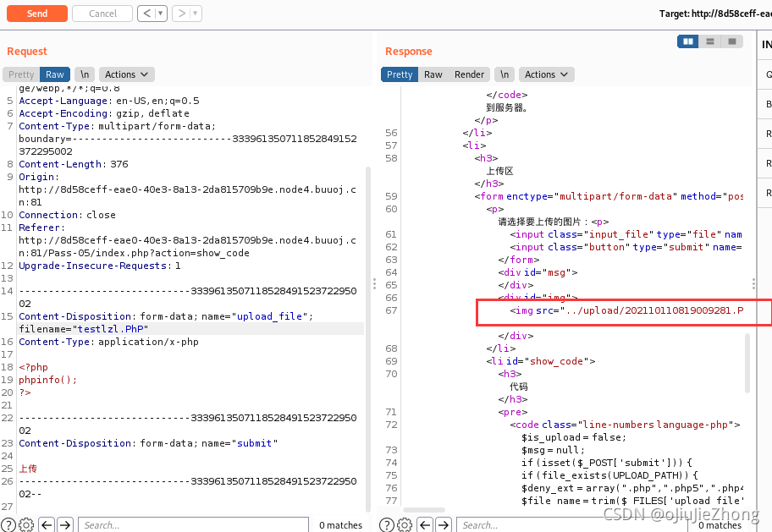772x532 pixels.
Task: Click the li id="show_code" line
Action: click(541, 361)
